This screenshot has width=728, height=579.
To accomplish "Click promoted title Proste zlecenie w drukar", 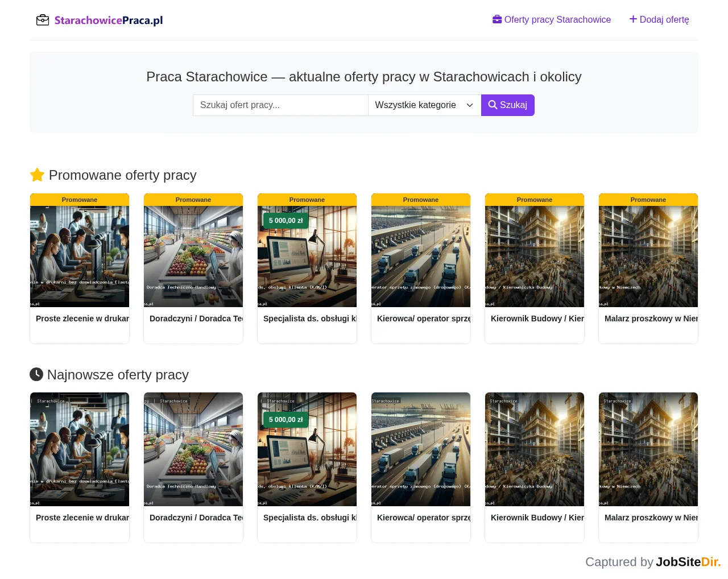I will tap(82, 319).
